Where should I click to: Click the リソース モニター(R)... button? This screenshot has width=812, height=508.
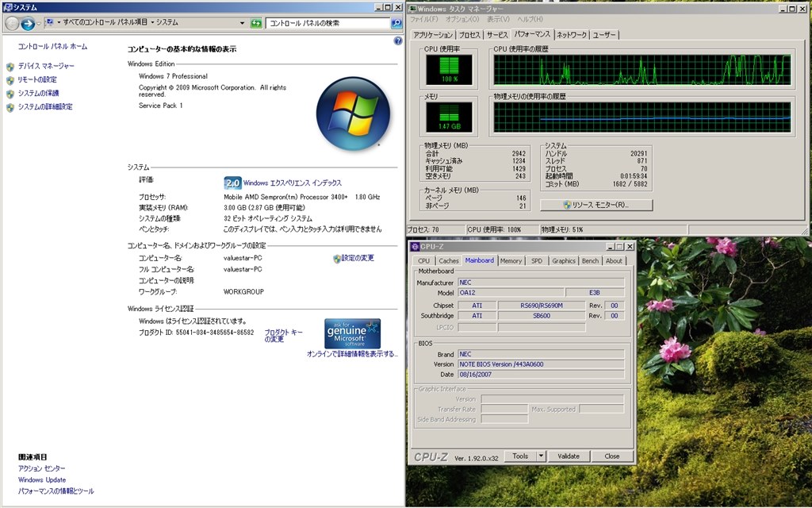pos(596,206)
